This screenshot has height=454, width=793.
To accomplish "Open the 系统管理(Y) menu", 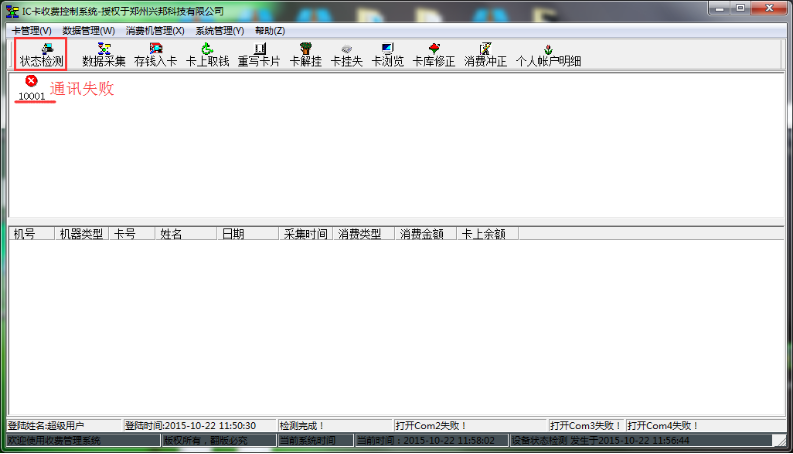I will (219, 31).
